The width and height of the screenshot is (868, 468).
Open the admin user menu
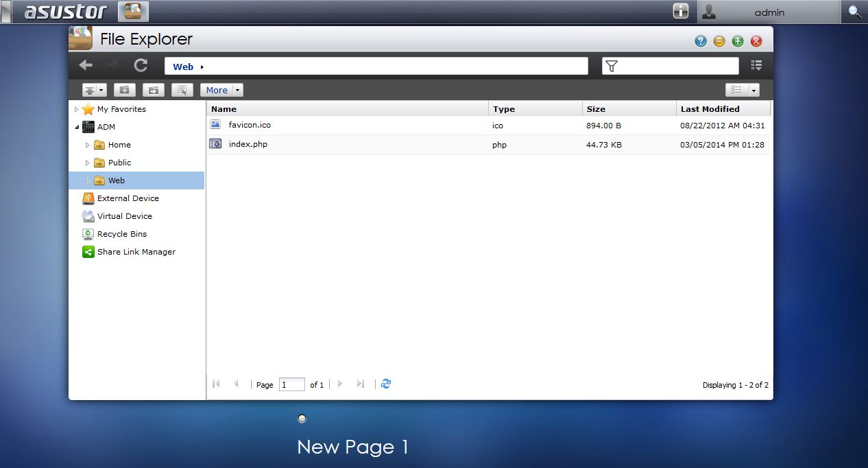point(769,12)
